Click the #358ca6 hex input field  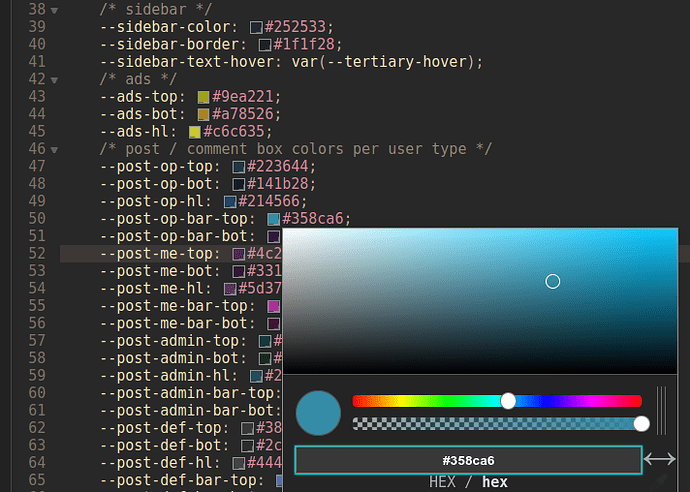tap(468, 460)
